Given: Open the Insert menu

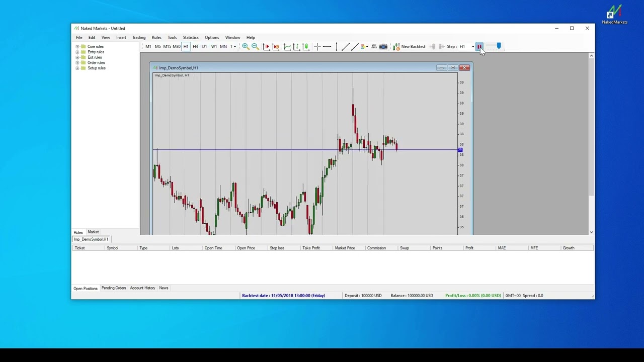Looking at the screenshot, I should coord(121,37).
